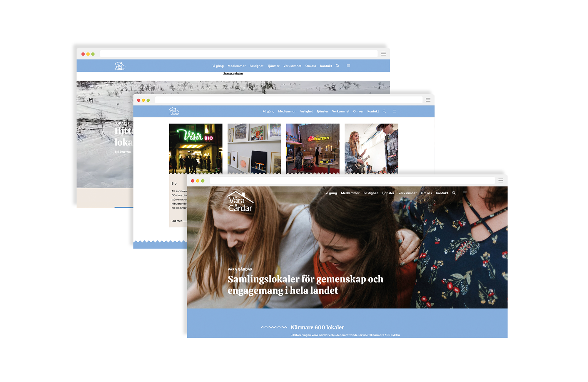Open På gång in front window
Viewport: 588px width, 382px height.
click(x=330, y=193)
